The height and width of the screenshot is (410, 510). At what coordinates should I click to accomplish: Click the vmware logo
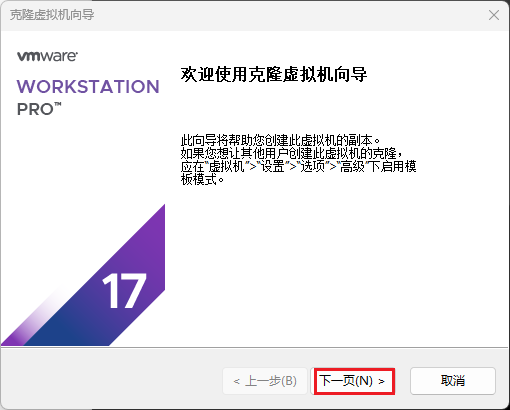click(47, 56)
